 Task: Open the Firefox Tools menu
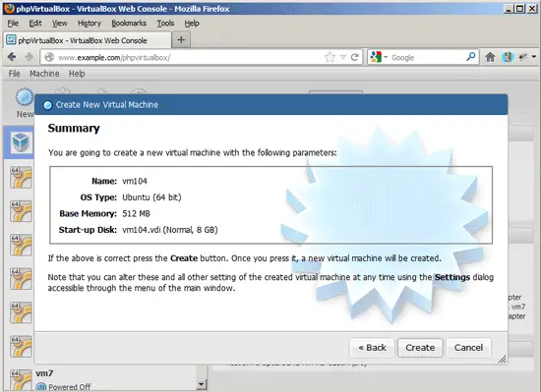pos(165,23)
